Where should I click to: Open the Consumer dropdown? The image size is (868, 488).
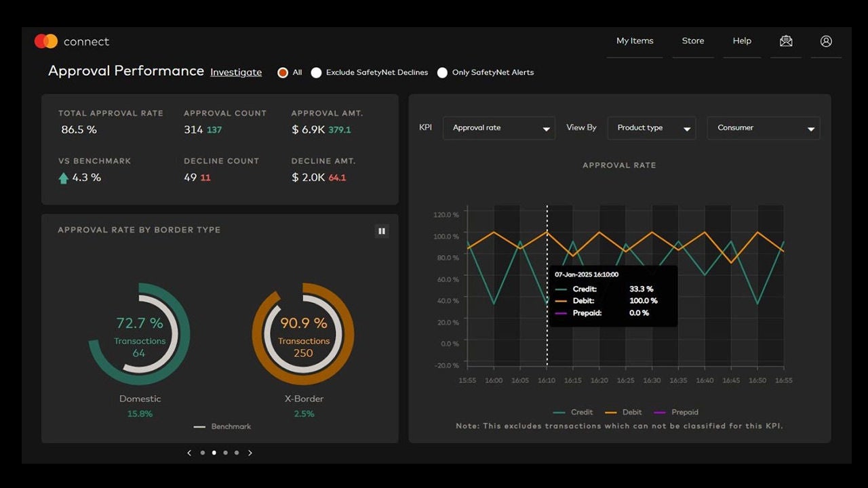click(763, 128)
